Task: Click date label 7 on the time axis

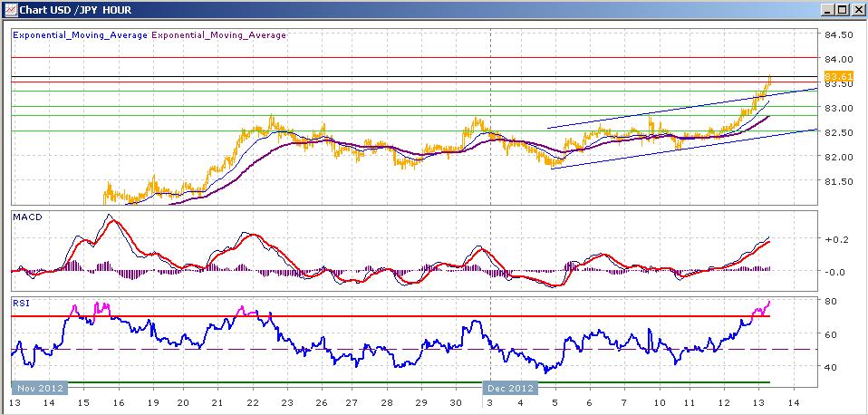Action: [x=624, y=403]
